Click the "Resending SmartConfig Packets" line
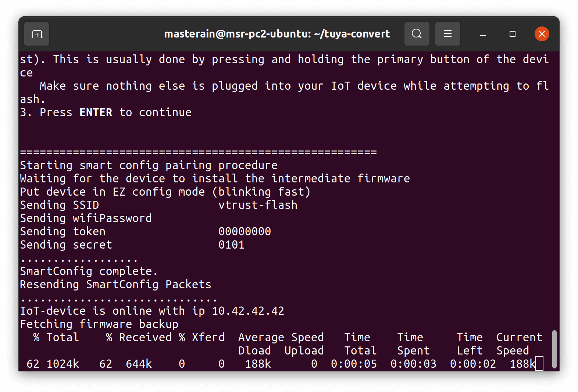This screenshot has height=392, width=578. point(115,284)
